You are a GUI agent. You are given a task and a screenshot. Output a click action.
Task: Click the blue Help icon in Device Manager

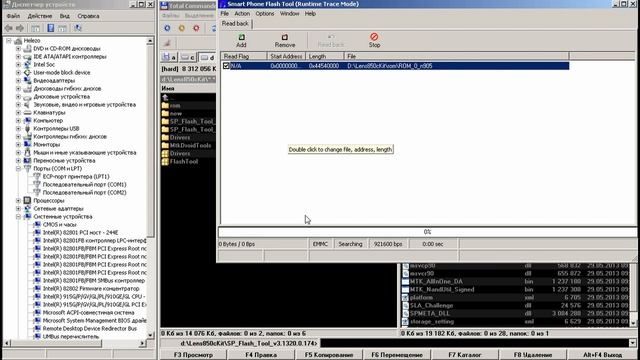[x=51, y=28]
